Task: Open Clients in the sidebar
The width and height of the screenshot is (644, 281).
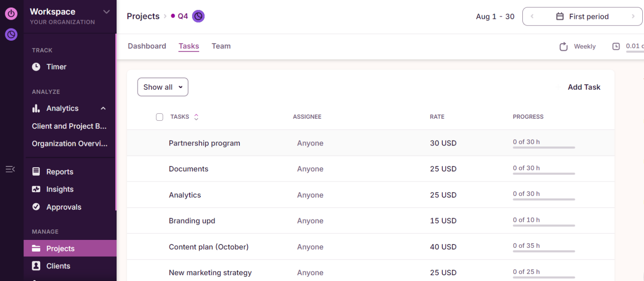Action: pos(58,266)
